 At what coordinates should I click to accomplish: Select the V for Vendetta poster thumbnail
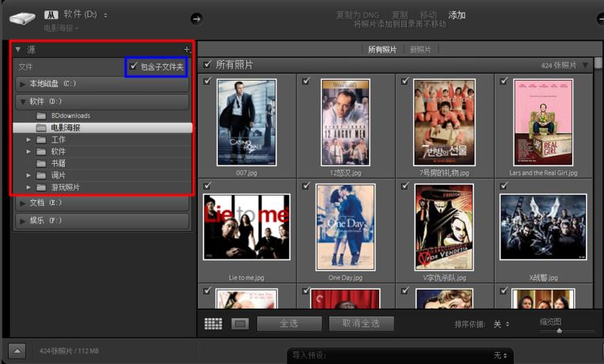pyautogui.click(x=444, y=227)
